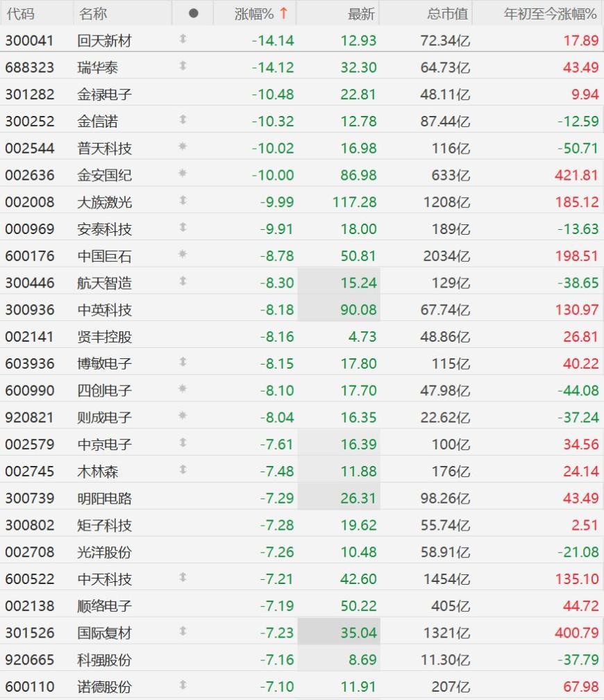Click latest price 90.08 of 中英科技
The image size is (604, 700).
[358, 310]
